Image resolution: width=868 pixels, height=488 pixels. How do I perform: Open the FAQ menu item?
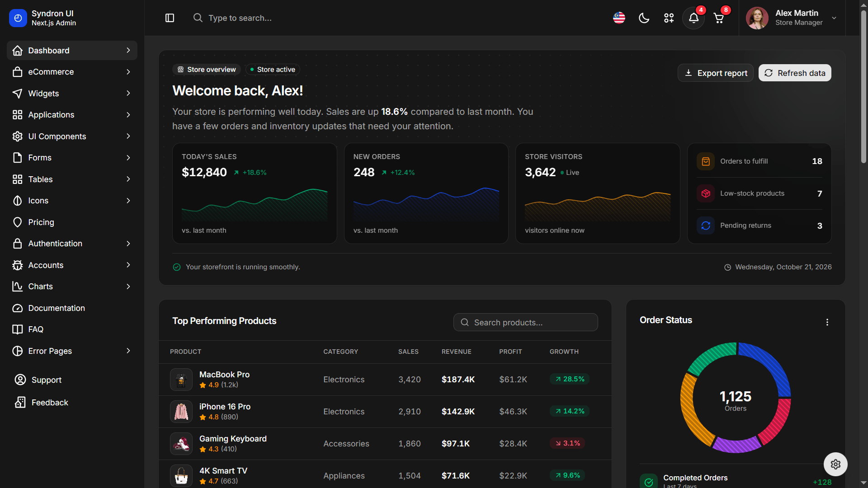[72, 329]
